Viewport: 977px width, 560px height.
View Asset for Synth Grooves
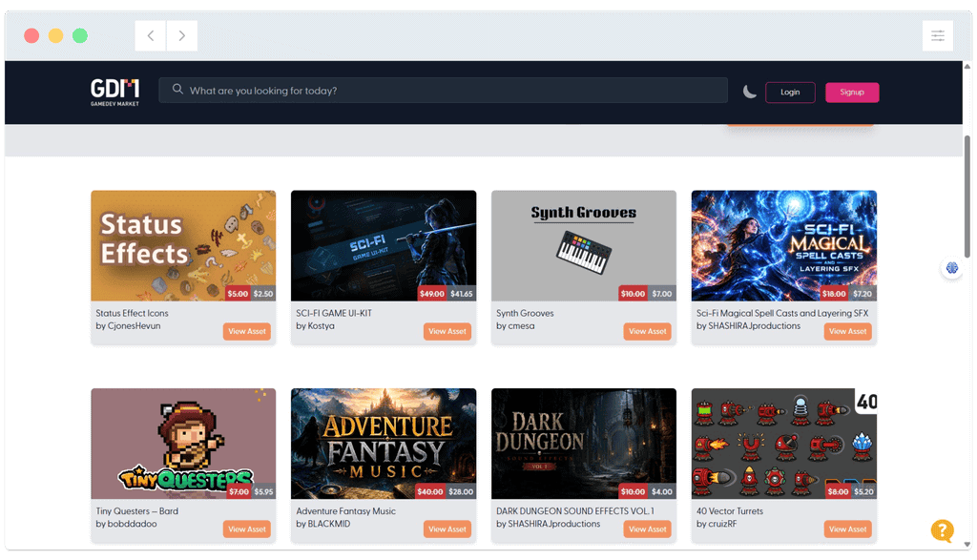[648, 331]
